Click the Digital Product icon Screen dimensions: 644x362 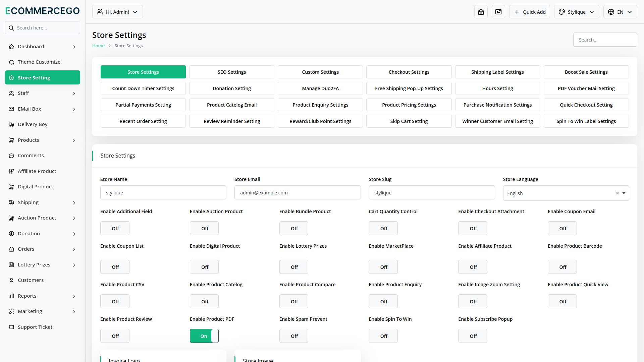tap(11, 187)
